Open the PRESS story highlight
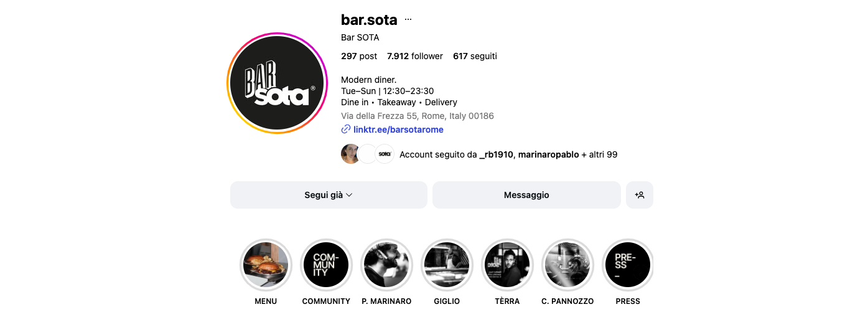The width and height of the screenshot is (868, 317). [x=628, y=265]
